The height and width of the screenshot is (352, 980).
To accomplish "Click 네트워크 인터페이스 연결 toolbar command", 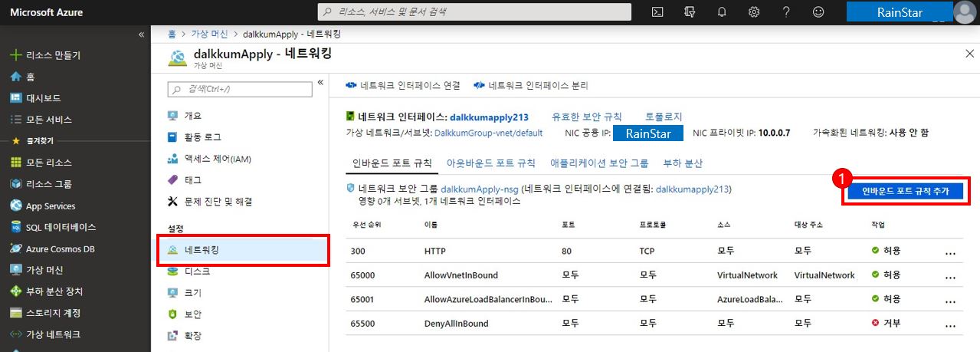I will point(403,86).
